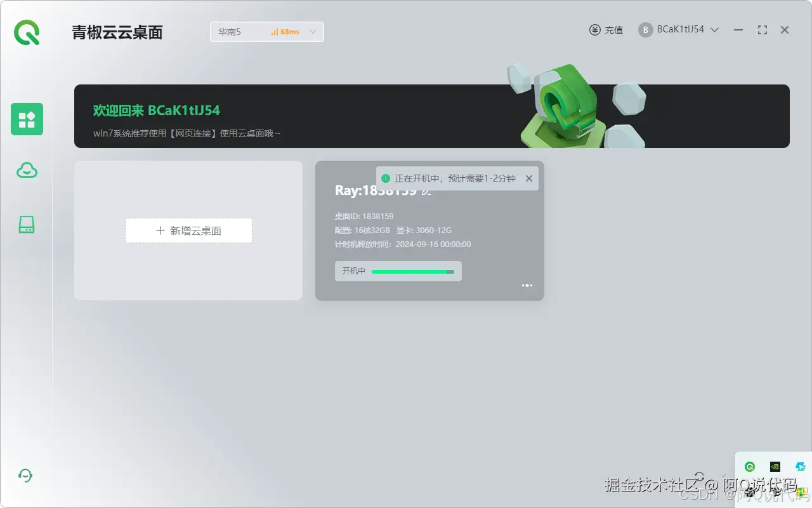The height and width of the screenshot is (508, 812).
Task: Open the storage disk sidebar icon
Action: click(x=27, y=224)
